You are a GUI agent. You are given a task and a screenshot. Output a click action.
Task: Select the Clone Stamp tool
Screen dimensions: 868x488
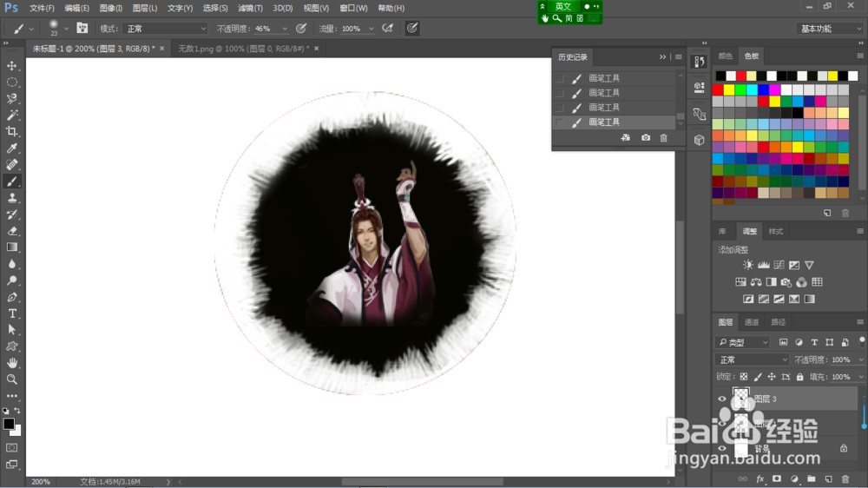coord(11,198)
